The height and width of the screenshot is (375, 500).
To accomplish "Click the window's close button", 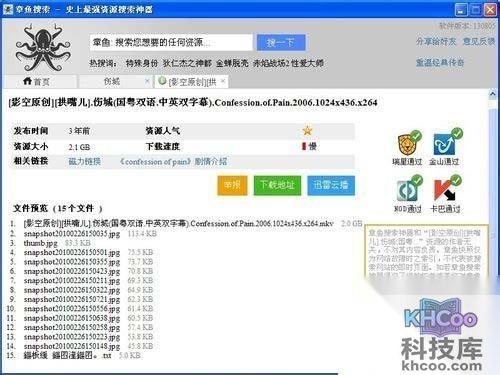I will (x=490, y=9).
